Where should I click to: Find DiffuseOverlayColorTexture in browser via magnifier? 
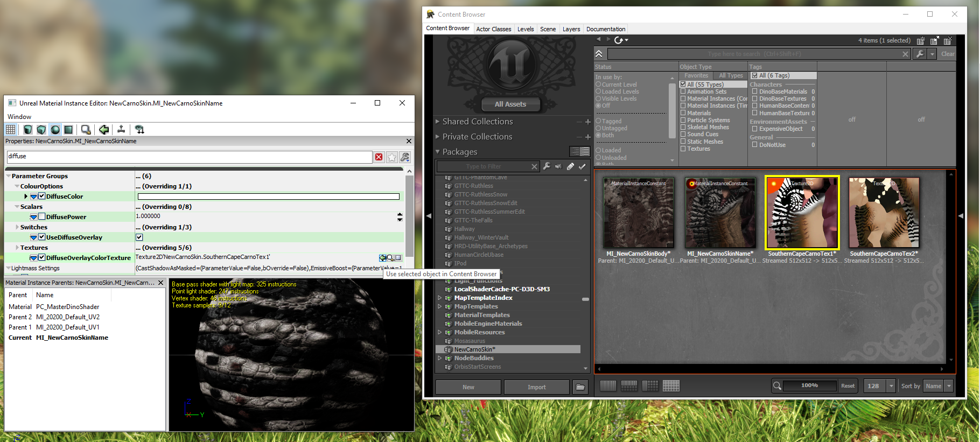390,258
